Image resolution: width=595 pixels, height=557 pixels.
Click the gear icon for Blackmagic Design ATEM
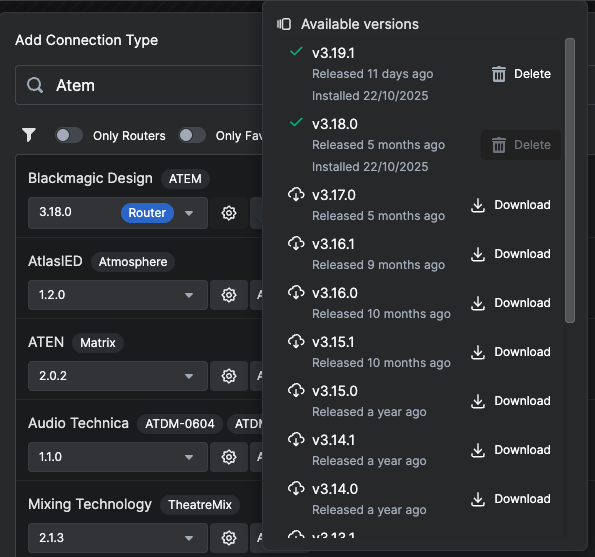(x=229, y=213)
